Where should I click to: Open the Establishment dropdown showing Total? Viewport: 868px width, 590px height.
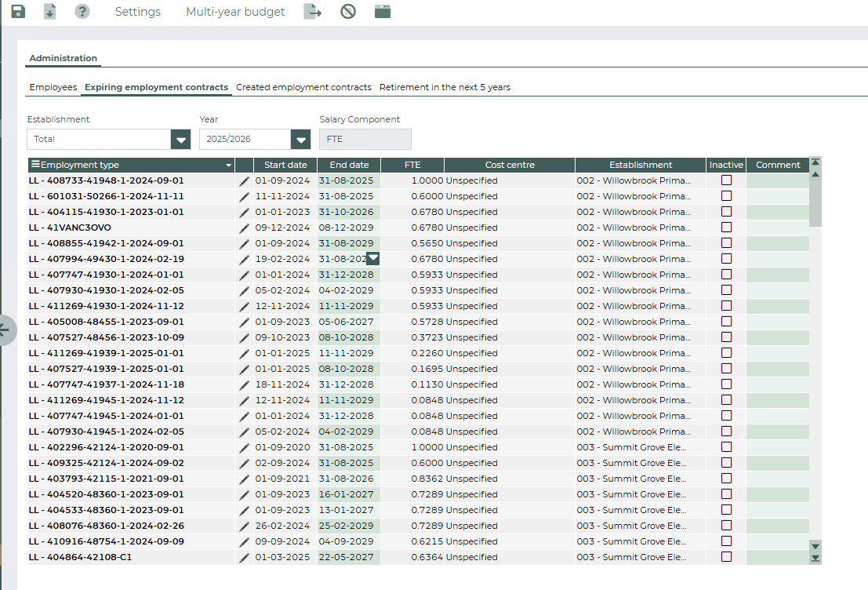tap(180, 139)
